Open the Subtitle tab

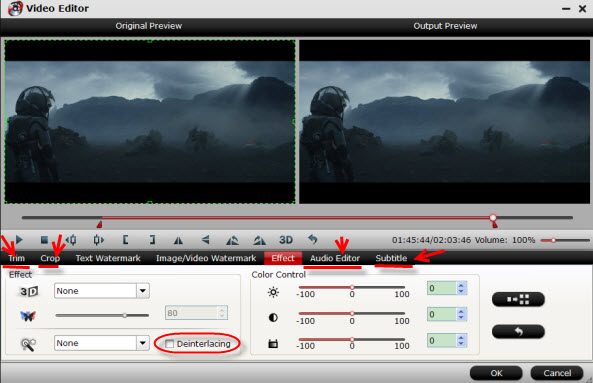click(x=391, y=258)
